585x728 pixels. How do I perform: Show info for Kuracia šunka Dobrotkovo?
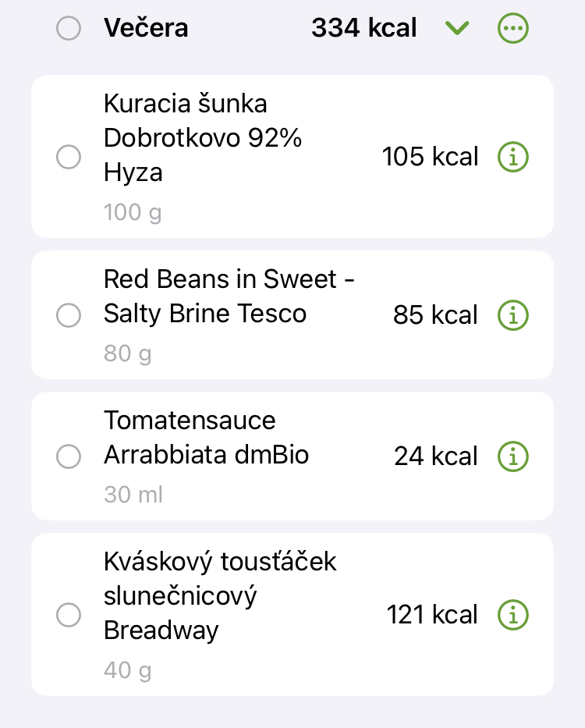[x=512, y=158]
